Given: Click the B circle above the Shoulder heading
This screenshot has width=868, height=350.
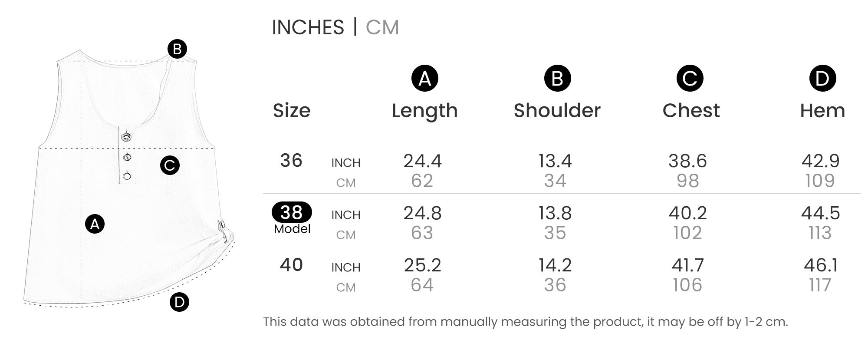Looking at the screenshot, I should point(557,79).
